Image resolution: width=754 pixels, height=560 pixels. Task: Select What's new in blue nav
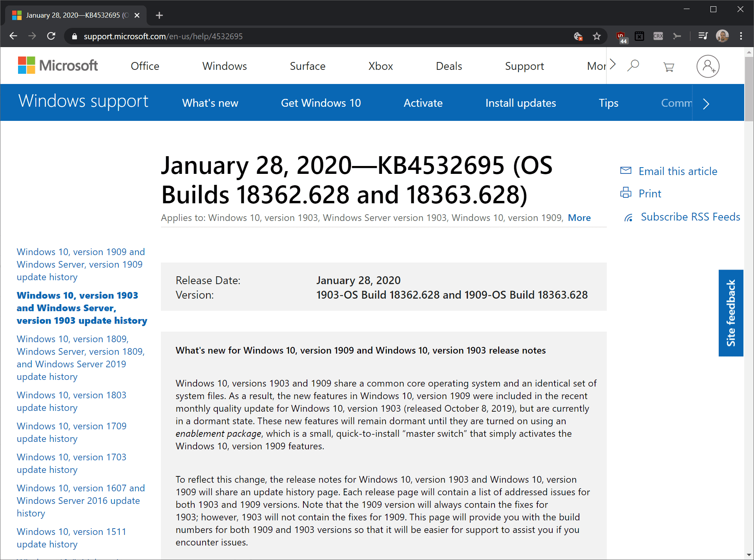click(x=210, y=103)
